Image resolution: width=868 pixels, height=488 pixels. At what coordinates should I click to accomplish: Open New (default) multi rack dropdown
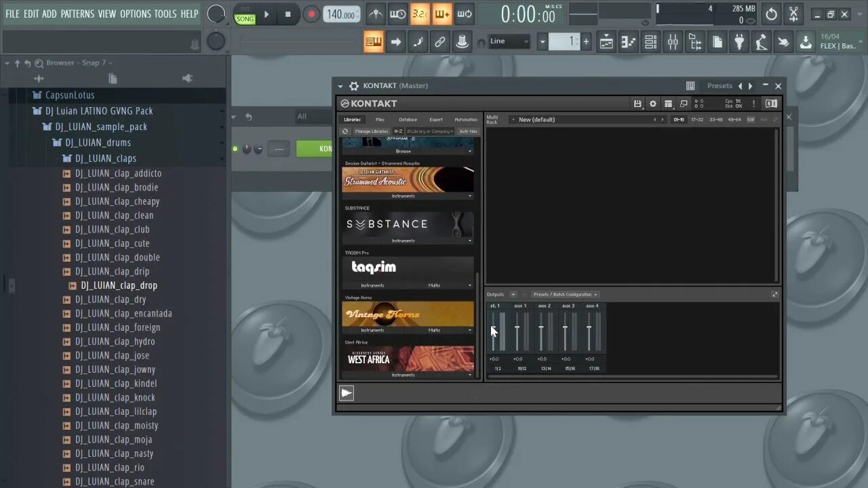(x=587, y=119)
